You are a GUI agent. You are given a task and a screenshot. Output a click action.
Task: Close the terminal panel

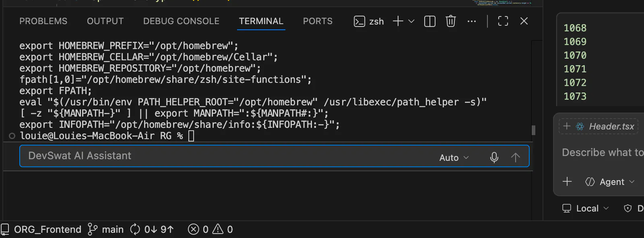coord(524,21)
